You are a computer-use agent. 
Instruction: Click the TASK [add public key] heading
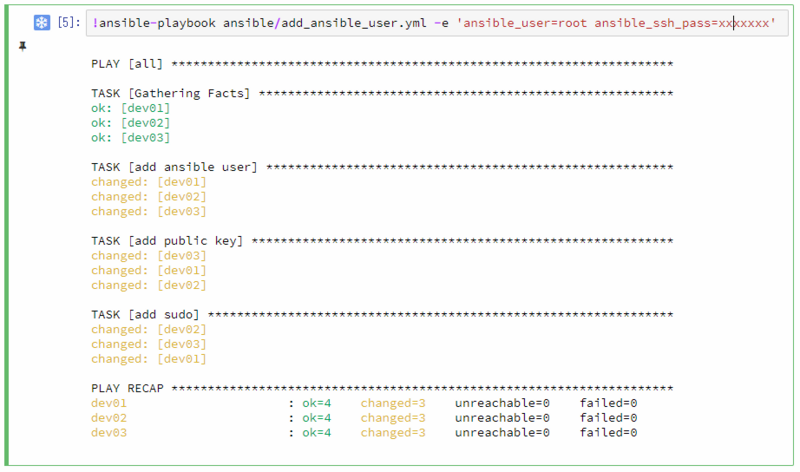167,241
